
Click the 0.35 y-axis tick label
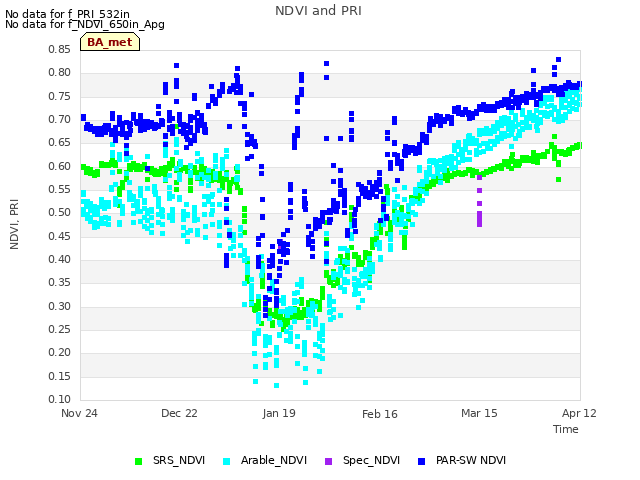pos(60,282)
